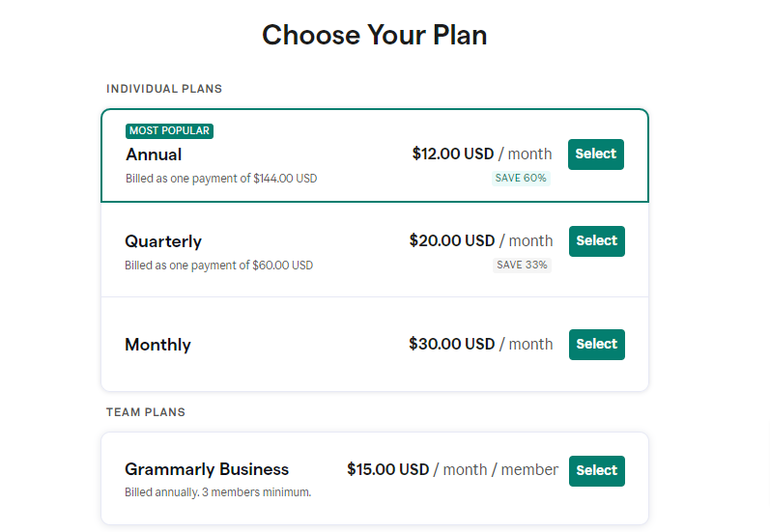Click the $30.00 USD per month price
770x532 pixels.
coord(481,344)
